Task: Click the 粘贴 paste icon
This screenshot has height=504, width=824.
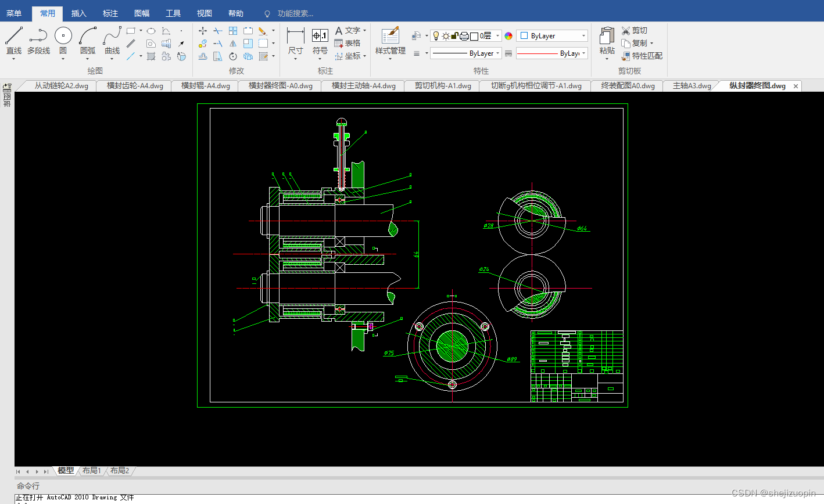Action: click(x=607, y=41)
